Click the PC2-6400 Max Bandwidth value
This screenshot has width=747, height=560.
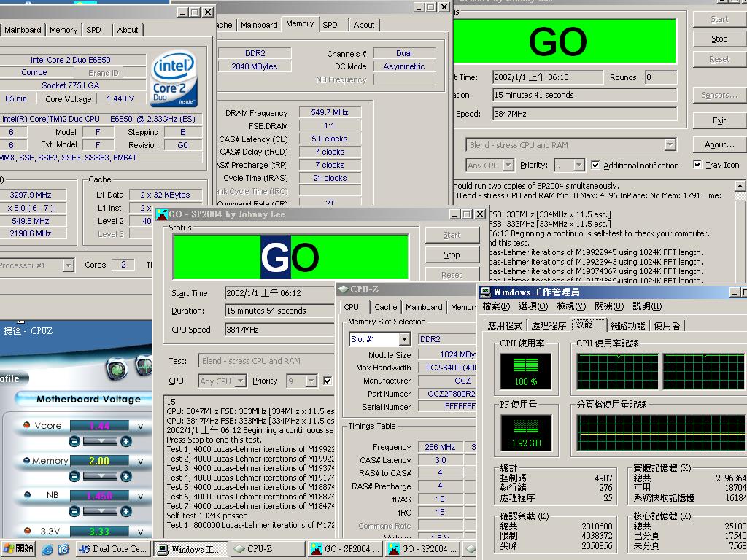[x=447, y=367]
